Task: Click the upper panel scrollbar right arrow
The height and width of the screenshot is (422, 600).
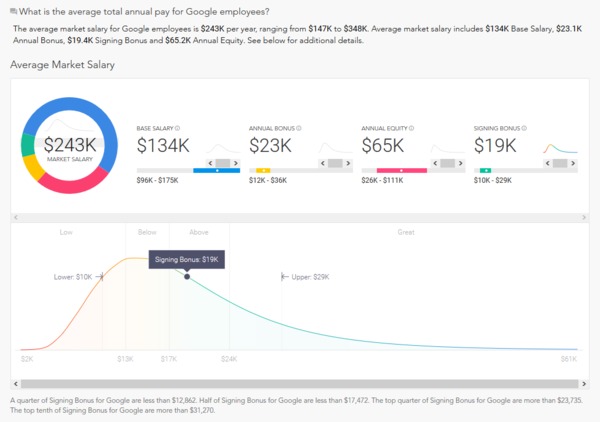Action: (x=584, y=217)
